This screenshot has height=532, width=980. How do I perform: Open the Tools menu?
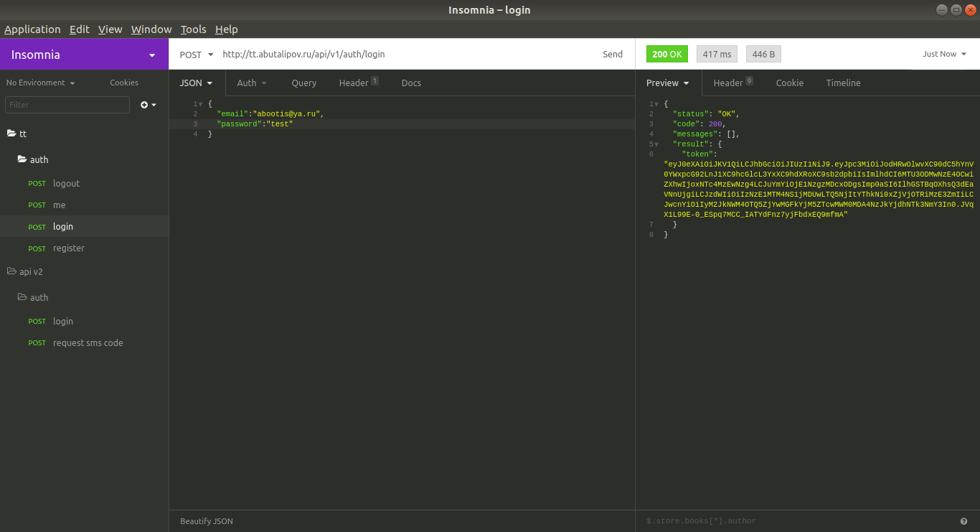click(194, 29)
